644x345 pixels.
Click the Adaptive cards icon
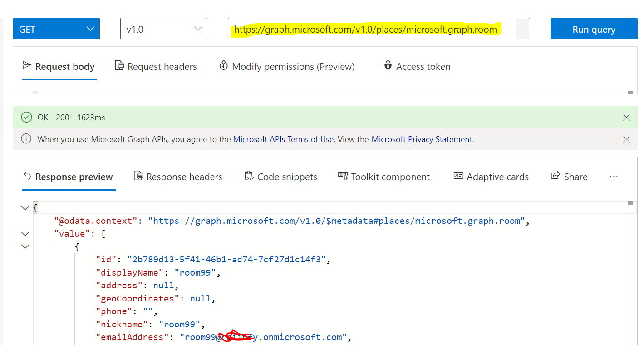point(458,176)
